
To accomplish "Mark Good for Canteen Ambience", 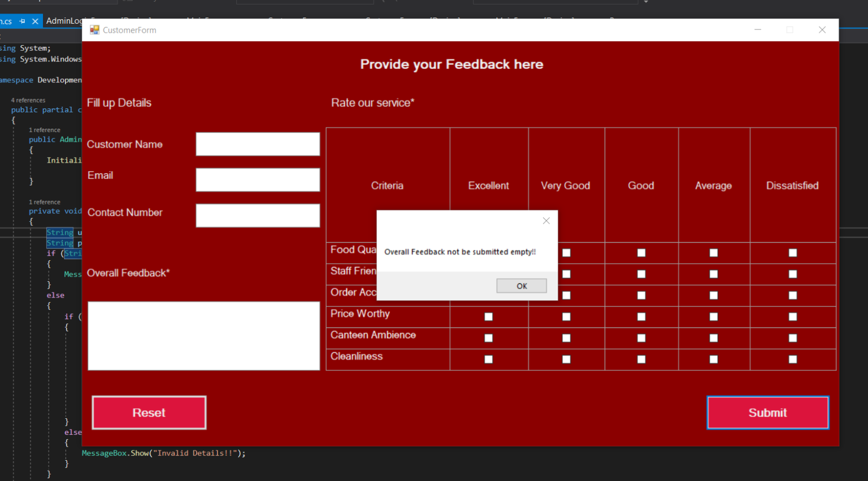I will pyautogui.click(x=641, y=338).
